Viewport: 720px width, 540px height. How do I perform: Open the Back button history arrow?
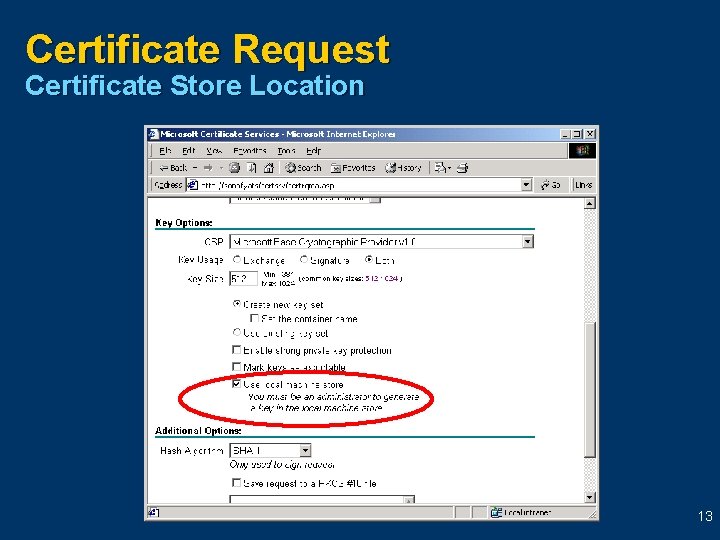[195, 168]
